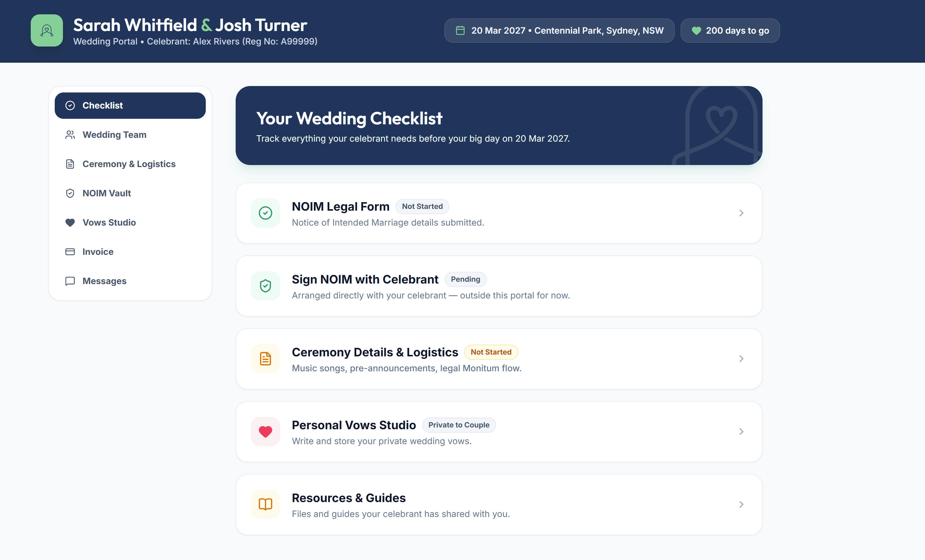Viewport: 925px width, 560px height.
Task: Click the Private to Couple badge
Action: click(458, 425)
